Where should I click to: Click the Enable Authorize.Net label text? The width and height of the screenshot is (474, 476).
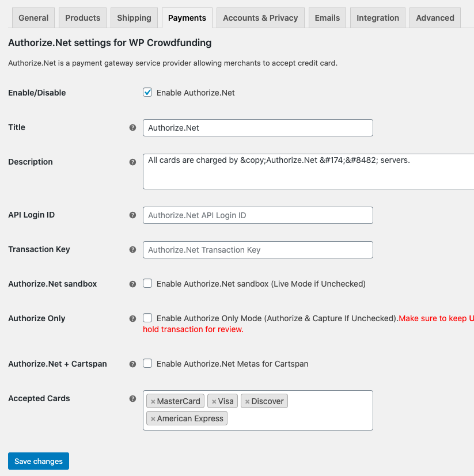click(196, 93)
